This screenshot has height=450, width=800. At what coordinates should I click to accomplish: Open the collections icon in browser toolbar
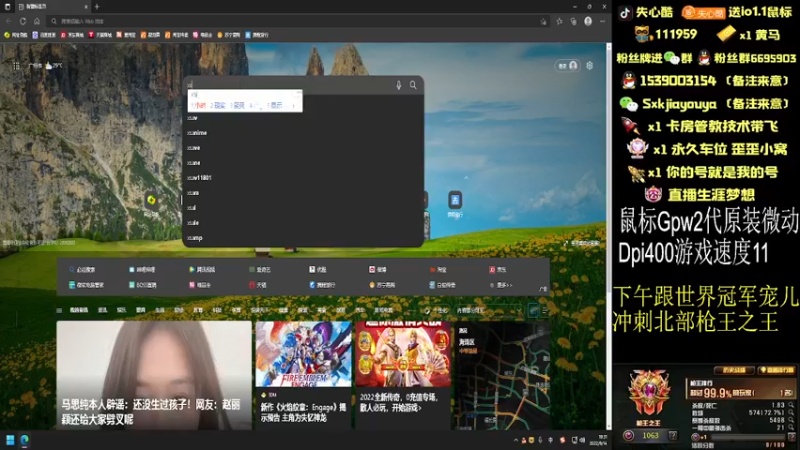[573, 21]
